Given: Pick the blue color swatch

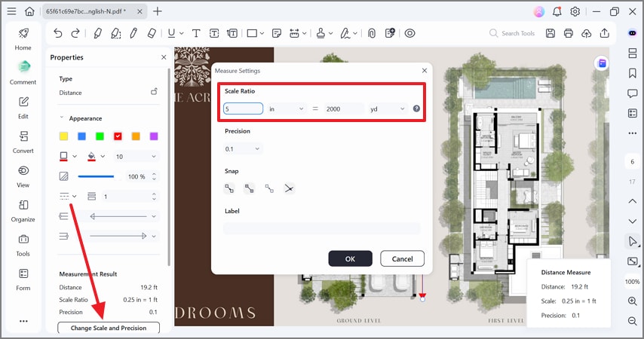Looking at the screenshot, I should pyautogui.click(x=81, y=136).
